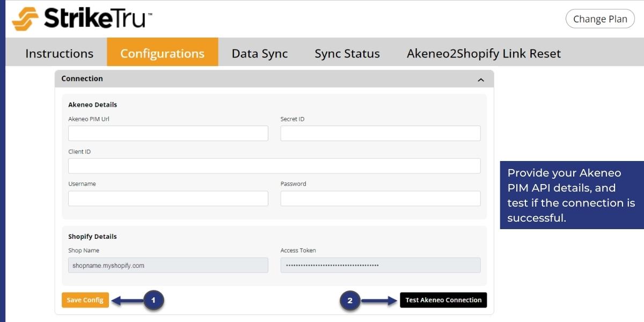Select the Client ID input field
The image size is (644, 322).
coord(274,166)
